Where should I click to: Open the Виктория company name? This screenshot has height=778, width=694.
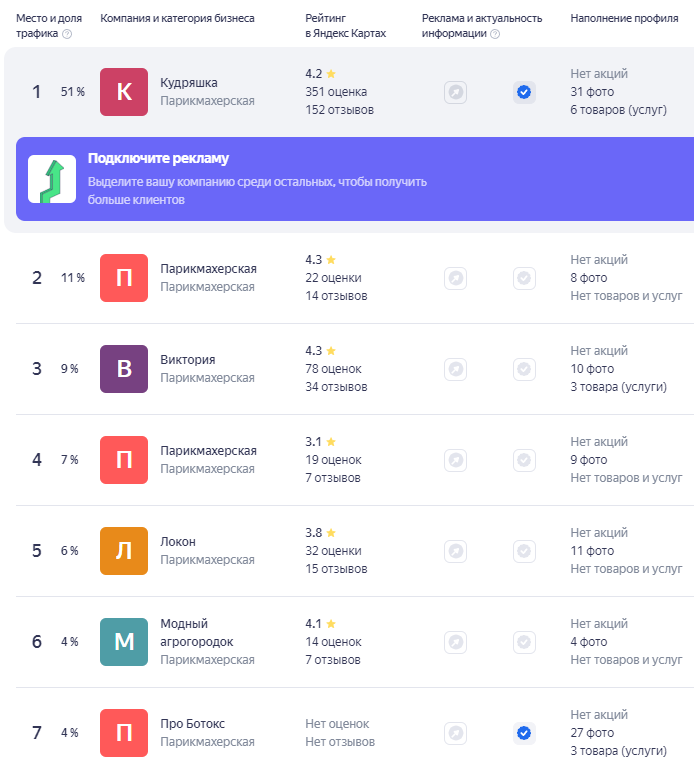click(x=188, y=360)
